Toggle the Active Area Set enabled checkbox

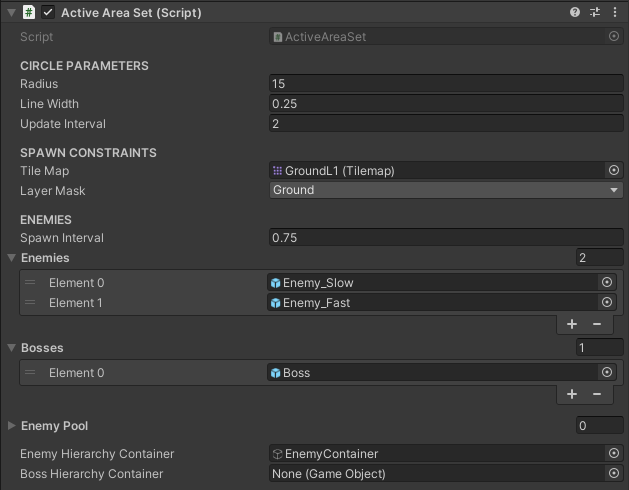pos(48,12)
